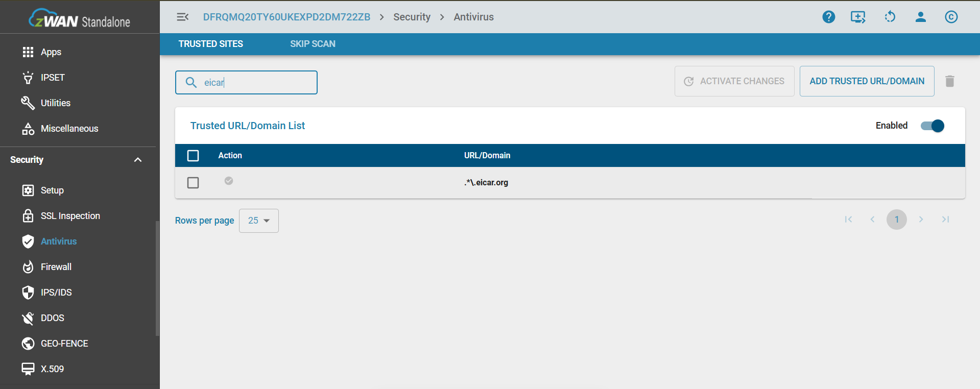Open Firewall from the sidebar

(56, 267)
